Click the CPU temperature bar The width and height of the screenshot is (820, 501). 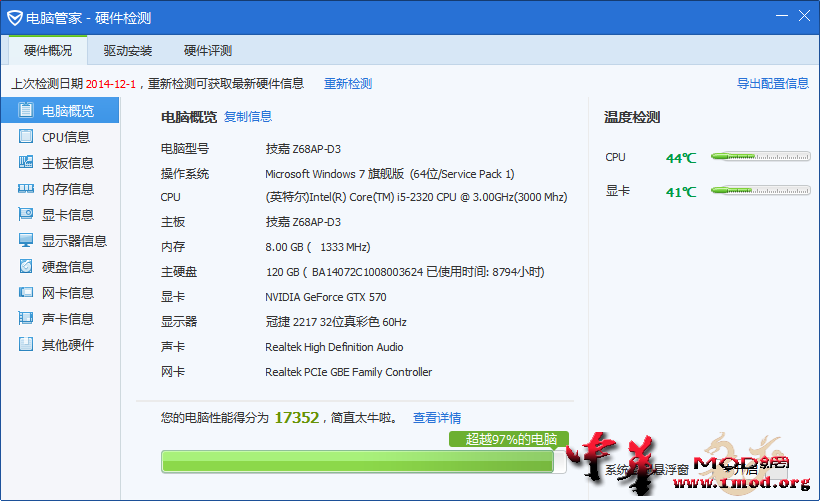coord(760,157)
